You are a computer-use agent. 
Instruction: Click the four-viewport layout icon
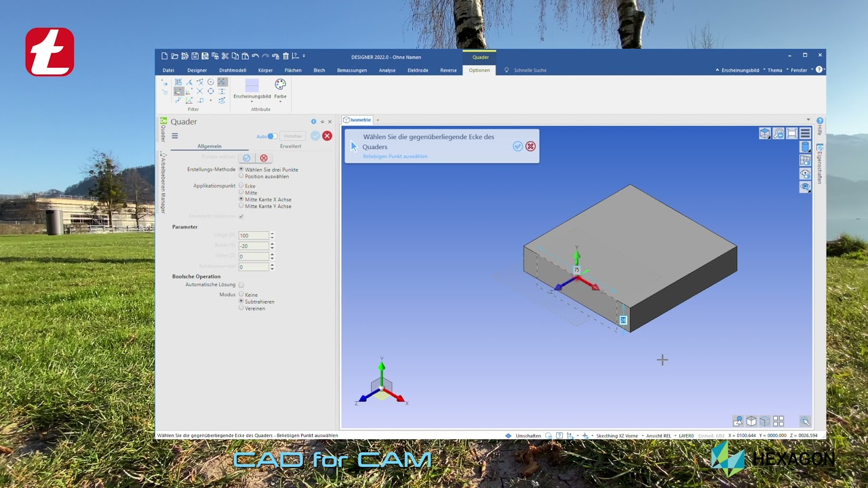point(778,421)
